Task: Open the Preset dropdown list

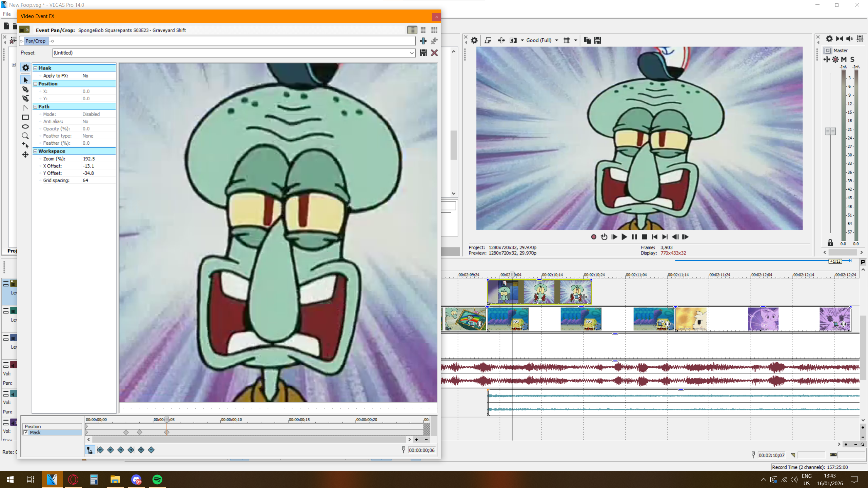Action: pyautogui.click(x=411, y=53)
